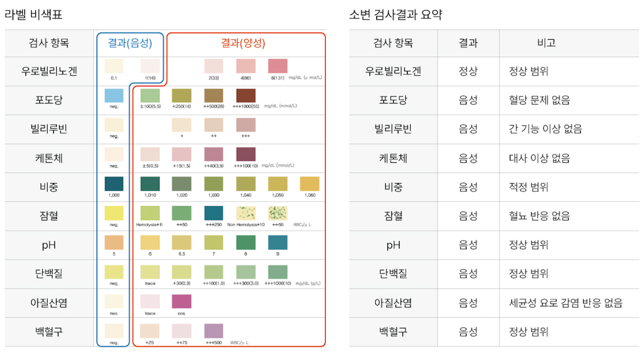Select the specific gravity 1.010 swatch
This screenshot has width=644, height=352.
click(150, 184)
